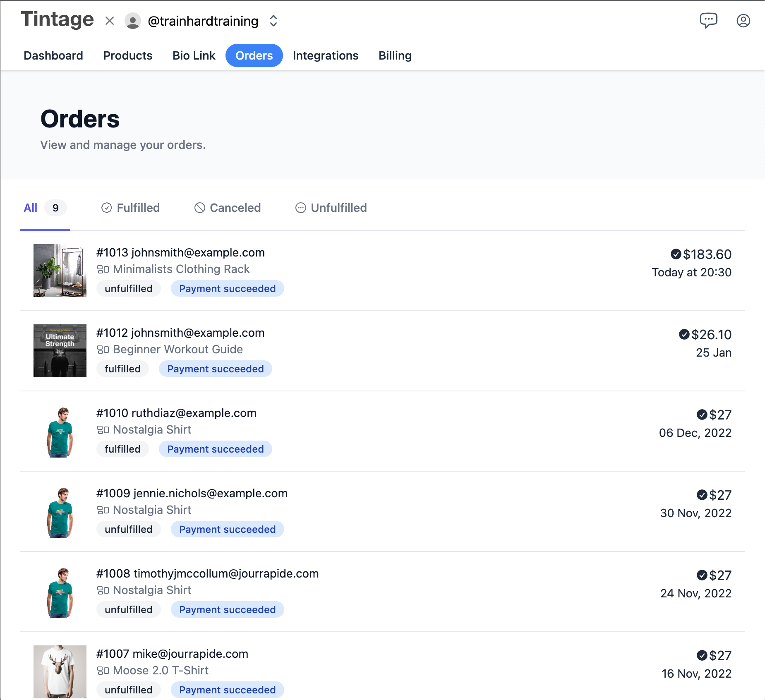
Task: Click product icon next to Beginner Workout Guide
Action: click(103, 350)
